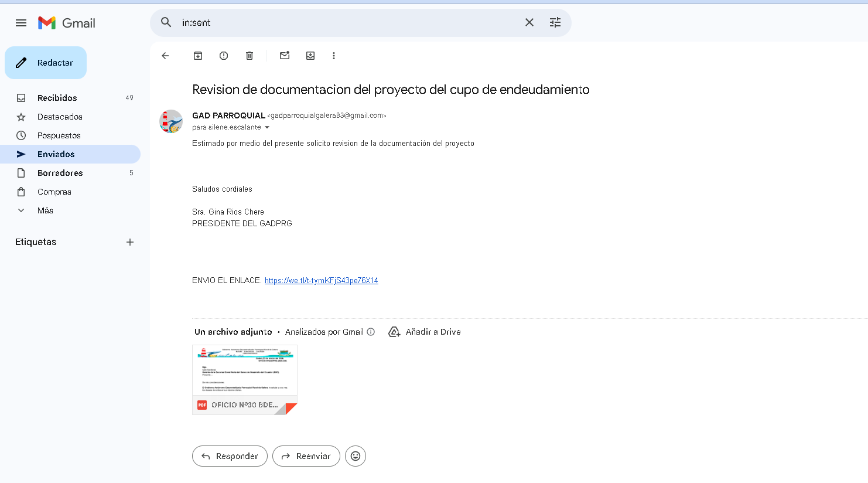The height and width of the screenshot is (483, 868).
Task: Expand recipient details next to silene.escalante
Action: (267, 127)
